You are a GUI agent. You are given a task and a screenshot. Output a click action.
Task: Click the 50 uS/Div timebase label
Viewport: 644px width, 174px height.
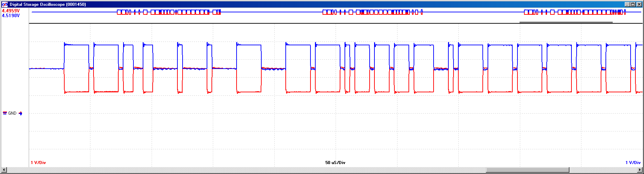tap(335, 163)
